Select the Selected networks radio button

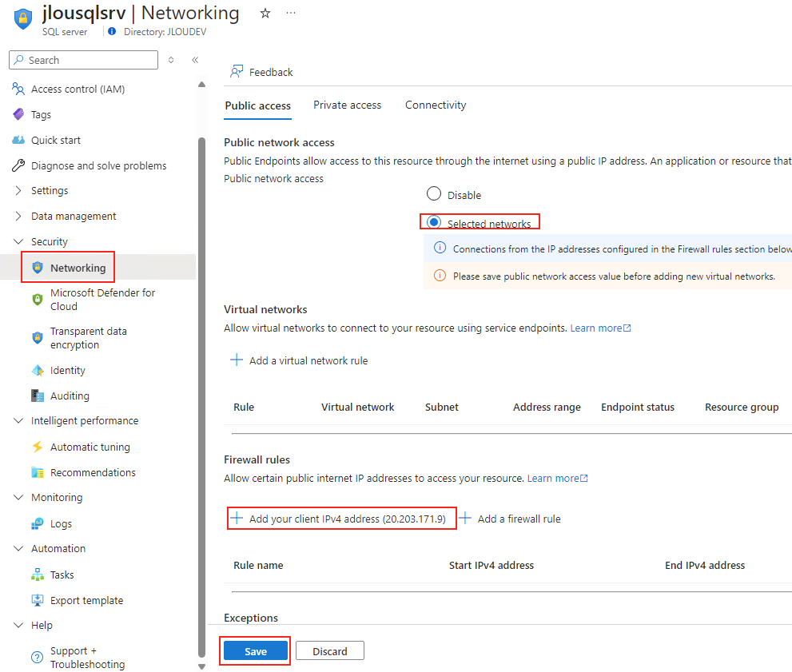(x=434, y=222)
